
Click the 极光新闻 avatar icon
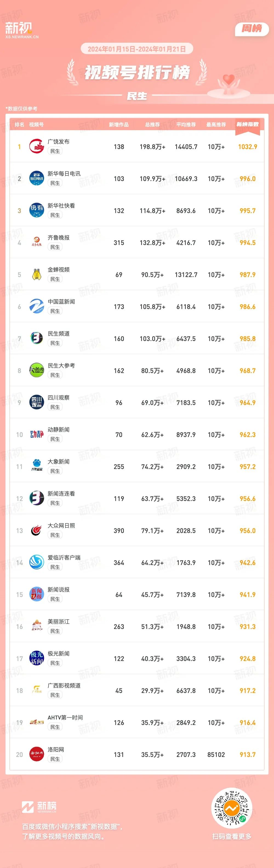click(36, 659)
